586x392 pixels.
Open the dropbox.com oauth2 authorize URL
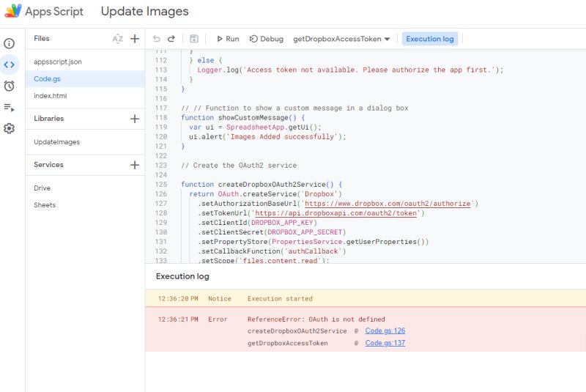(x=387, y=204)
